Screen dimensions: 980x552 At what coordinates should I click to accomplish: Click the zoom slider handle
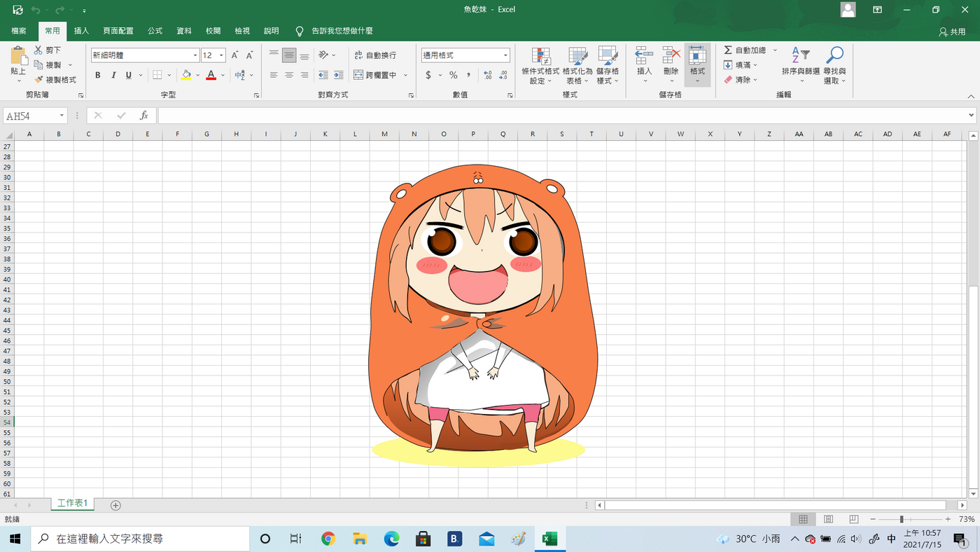coord(902,519)
